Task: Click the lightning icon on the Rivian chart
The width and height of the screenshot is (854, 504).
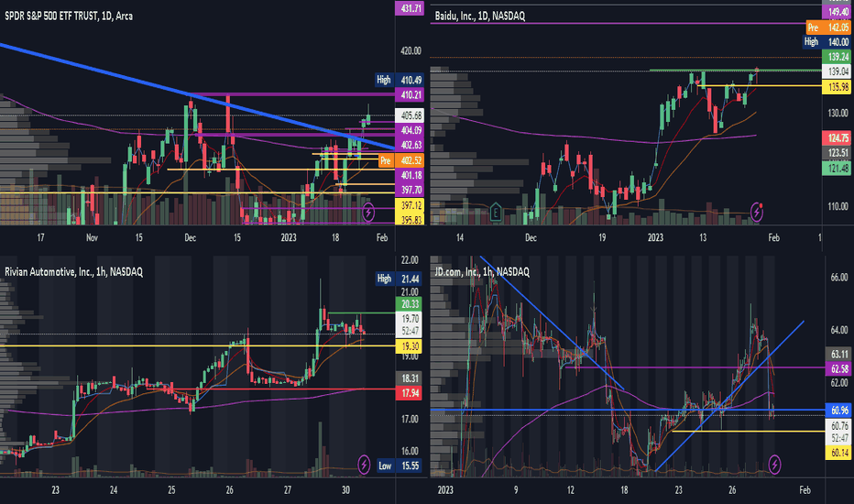Action: click(364, 465)
